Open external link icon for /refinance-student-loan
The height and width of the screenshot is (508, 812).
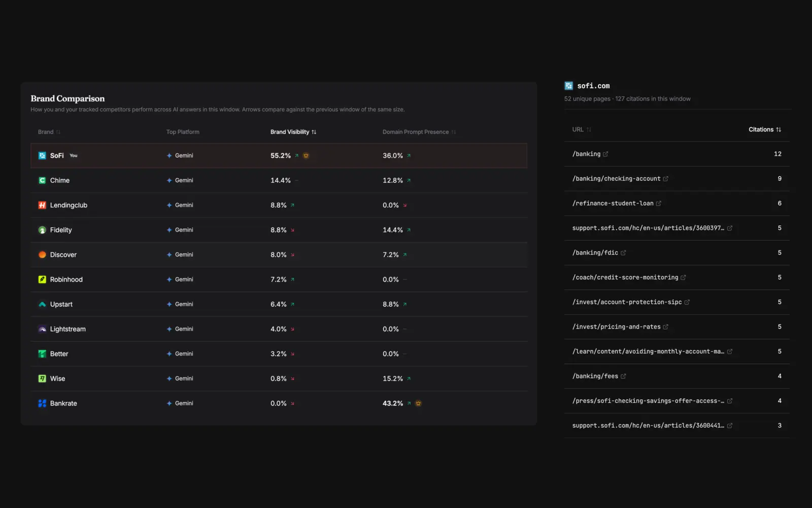pos(658,203)
